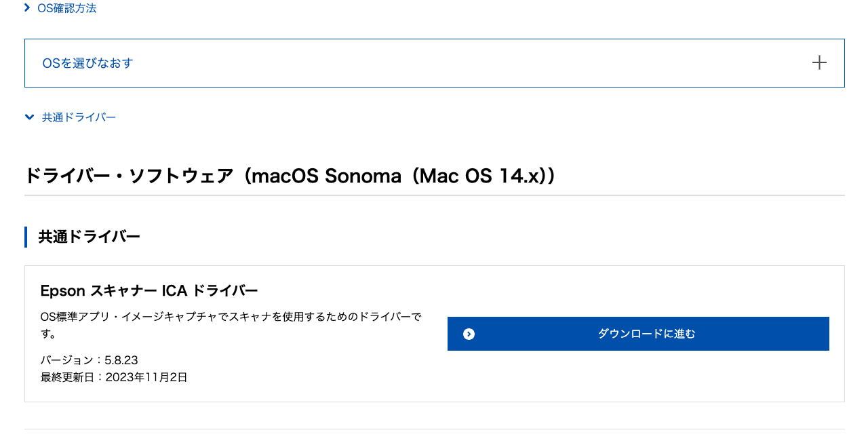Click the divider line under the main heading

435,195
